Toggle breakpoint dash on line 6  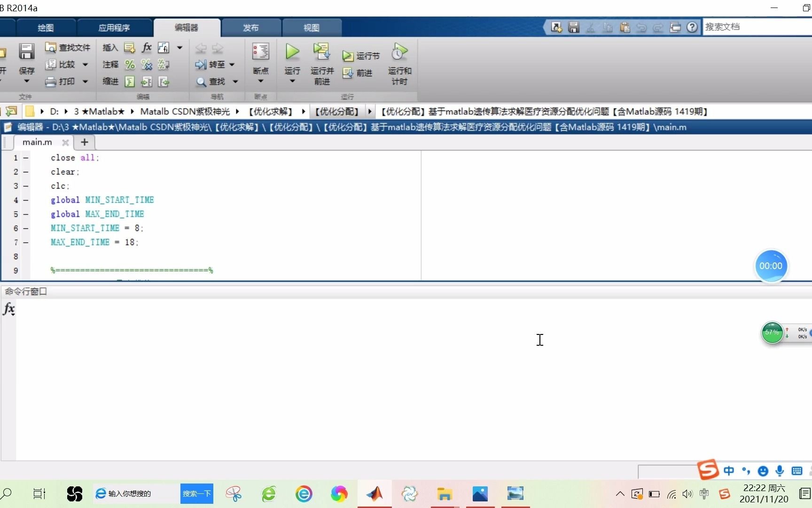[x=26, y=229]
